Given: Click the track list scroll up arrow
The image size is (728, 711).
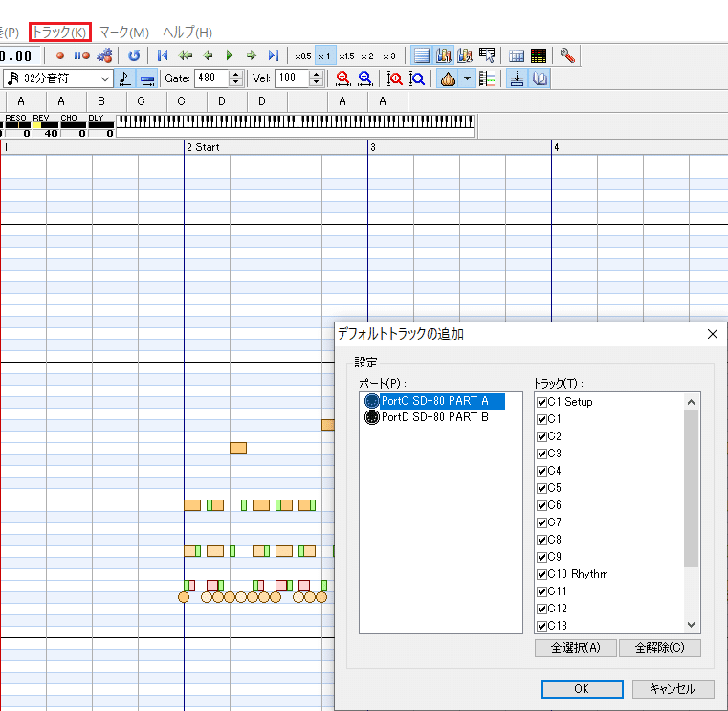Looking at the screenshot, I should point(691,402).
